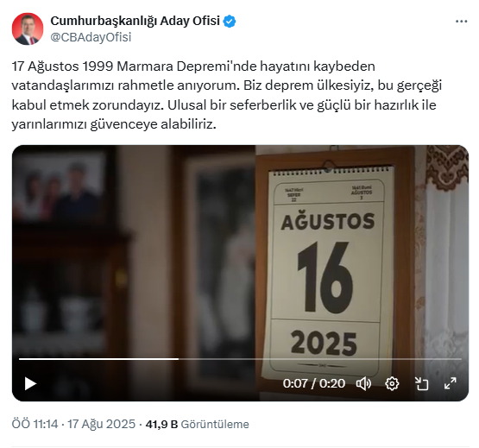Click the Cumhurbaşkanlığı Aday Ofisi display name
The image size is (479, 448).
point(135,21)
